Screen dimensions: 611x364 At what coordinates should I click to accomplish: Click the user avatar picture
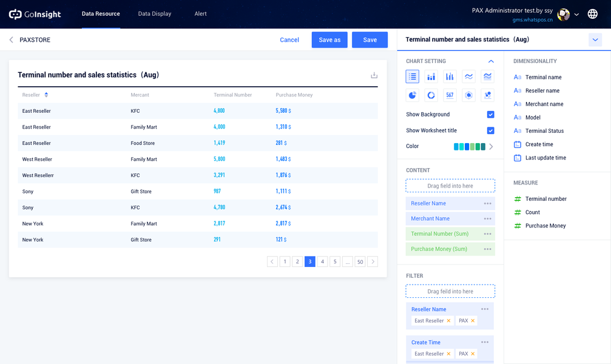(564, 15)
